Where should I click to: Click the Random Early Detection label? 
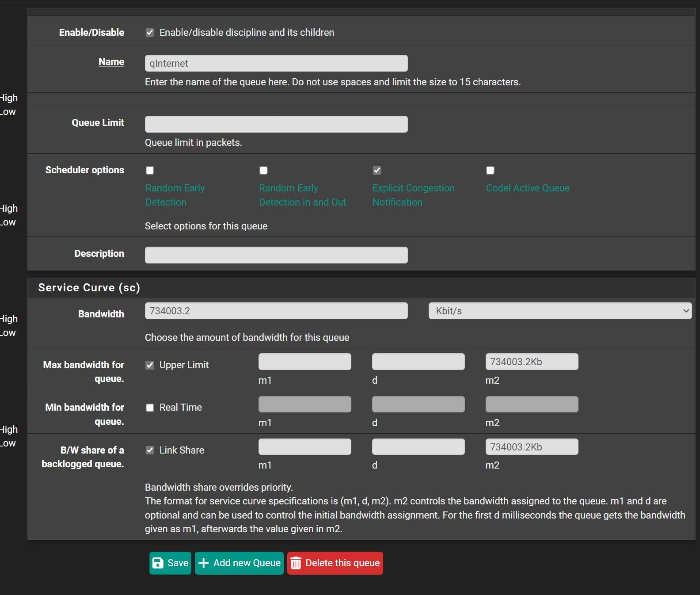pyautogui.click(x=175, y=195)
